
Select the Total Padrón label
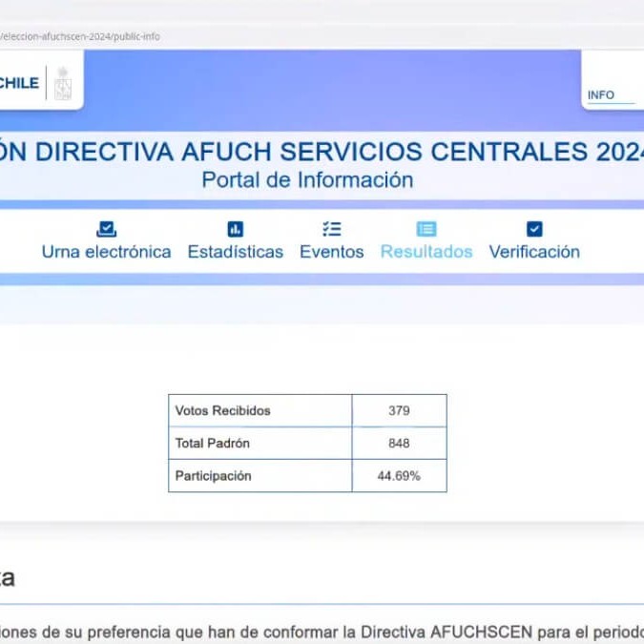tap(213, 443)
